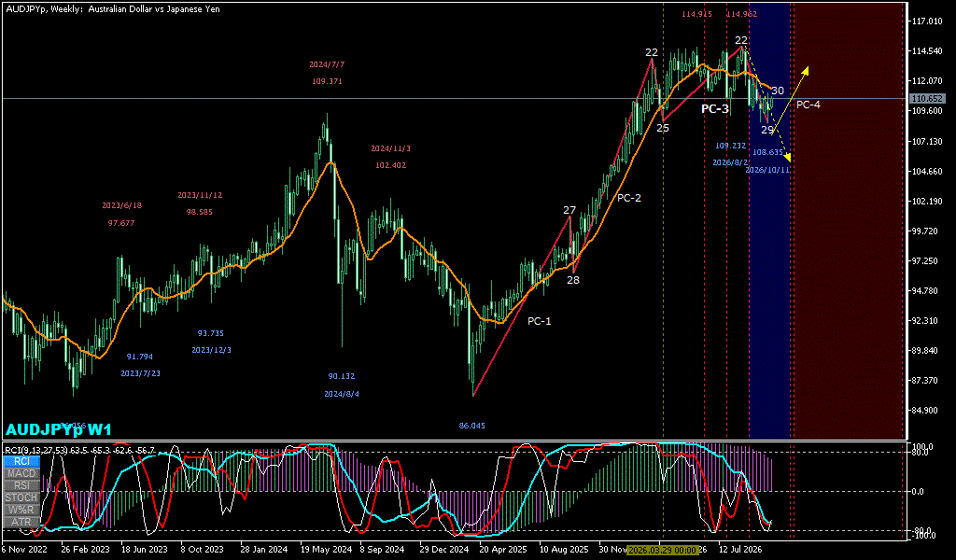Select the PC-2 label
This screenshot has width=956, height=560.
(x=628, y=198)
